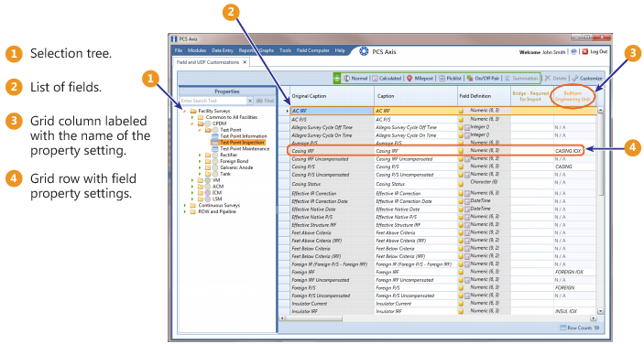Choose the Calculated field type
The height and width of the screenshot is (344, 644).
(387, 78)
